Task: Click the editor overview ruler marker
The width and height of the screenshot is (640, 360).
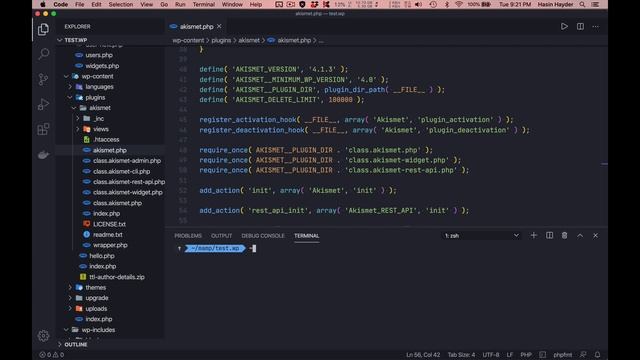Action: (604, 164)
